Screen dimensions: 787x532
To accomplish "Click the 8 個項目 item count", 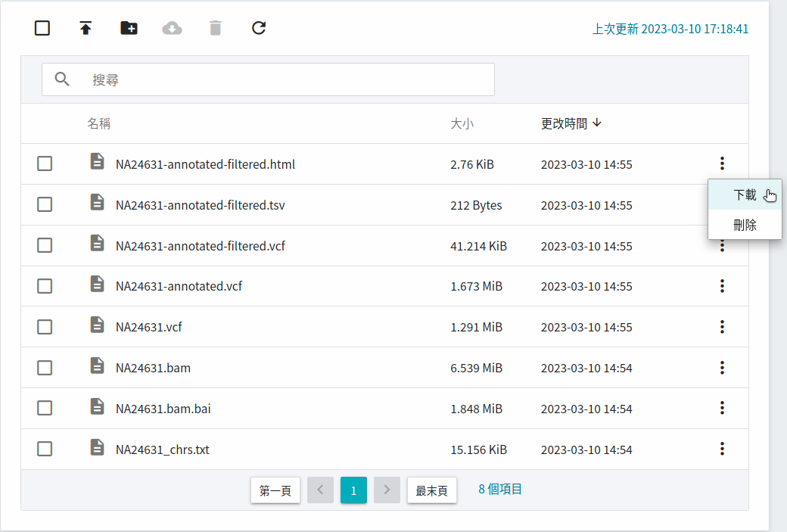I will [500, 490].
